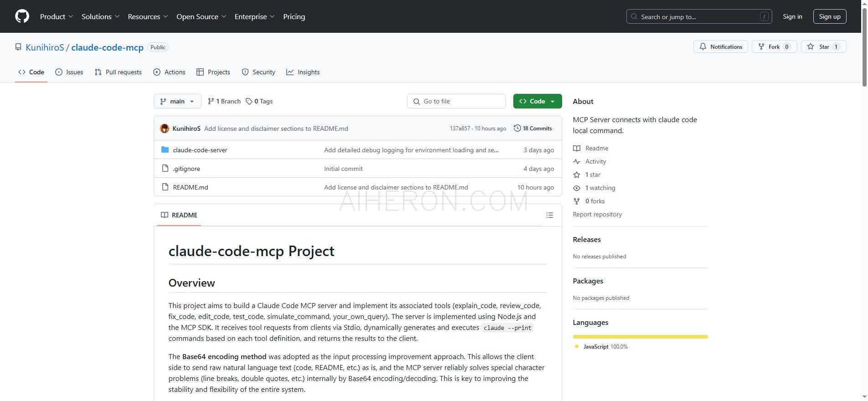This screenshot has width=868, height=401.
Task: Expand the Product menu
Action: pos(57,16)
